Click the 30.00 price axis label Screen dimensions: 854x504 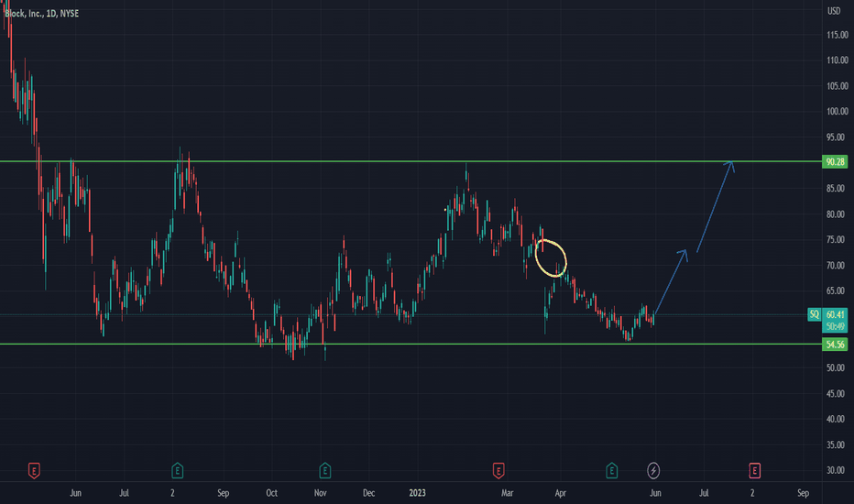pos(835,470)
